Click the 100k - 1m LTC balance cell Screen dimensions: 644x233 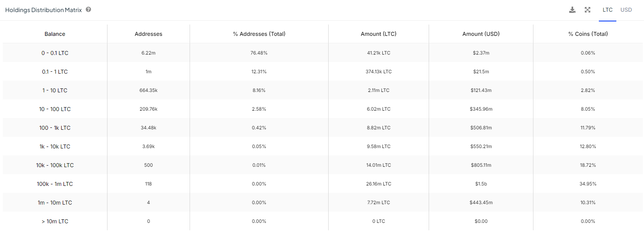pyautogui.click(x=55, y=184)
